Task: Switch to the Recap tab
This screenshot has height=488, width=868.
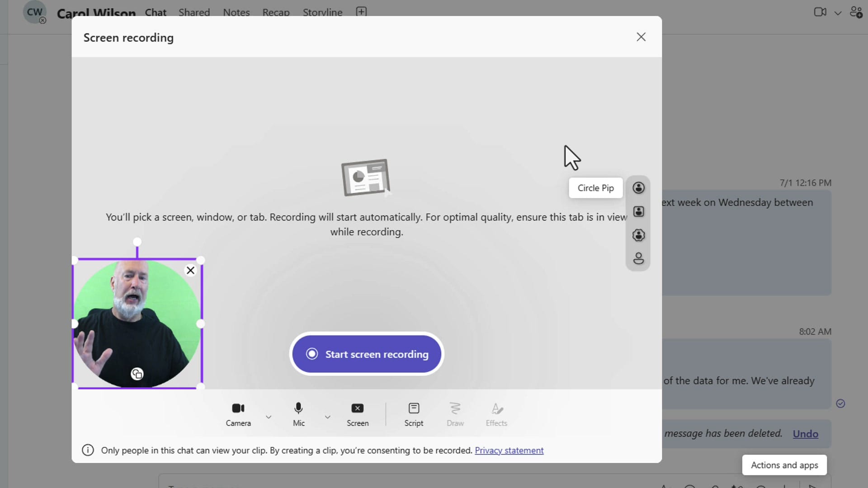Action: tap(276, 12)
